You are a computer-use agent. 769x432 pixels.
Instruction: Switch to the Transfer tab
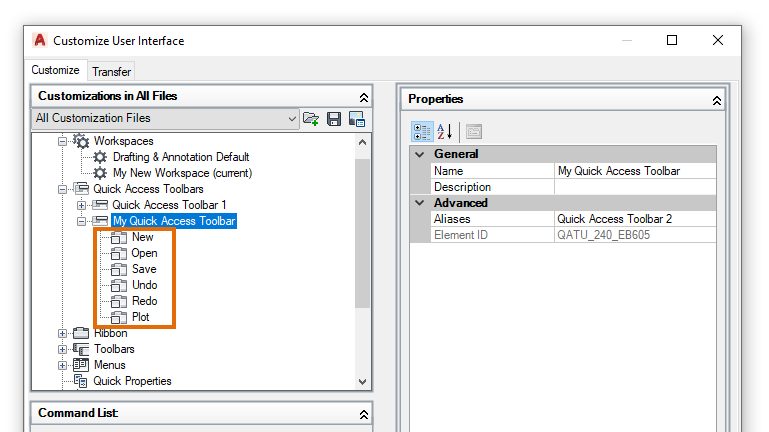[x=111, y=72]
